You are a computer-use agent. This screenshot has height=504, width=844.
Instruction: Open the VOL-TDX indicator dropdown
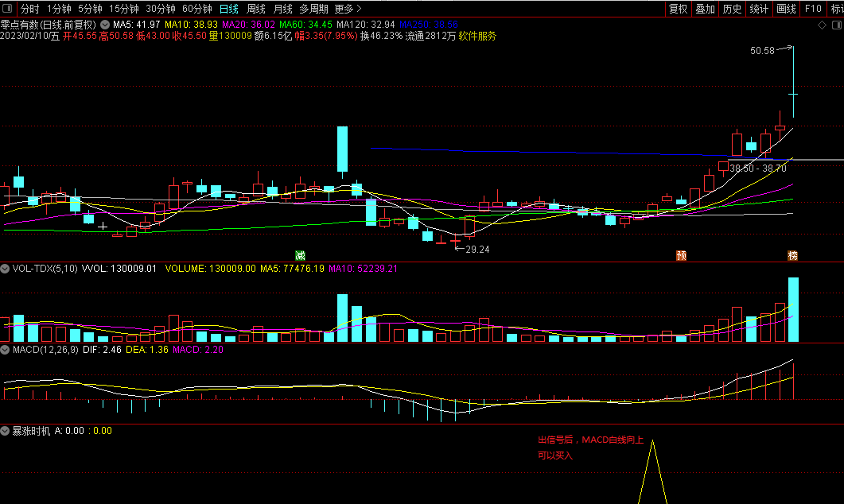5,269
